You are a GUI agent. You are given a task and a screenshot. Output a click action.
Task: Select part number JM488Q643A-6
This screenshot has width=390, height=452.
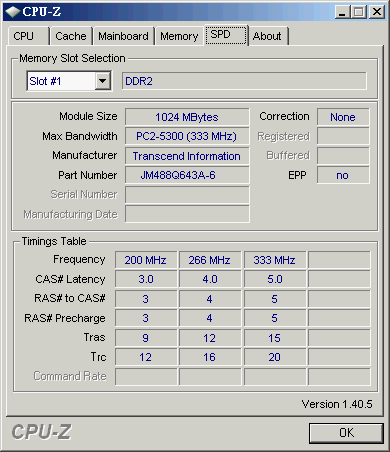click(x=187, y=175)
